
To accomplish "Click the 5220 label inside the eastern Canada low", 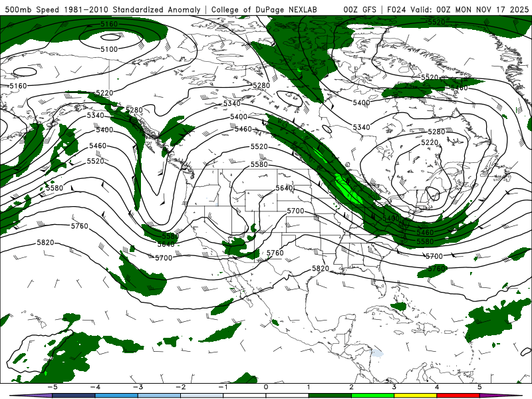I will tap(430, 142).
